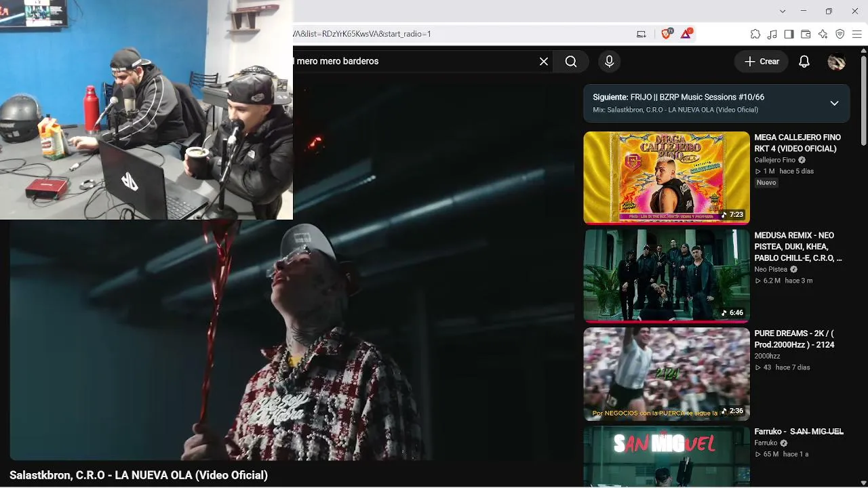Screen dimensions: 868x488
Task: Click the PURE DREAMS - 2K title
Action: tap(795, 339)
